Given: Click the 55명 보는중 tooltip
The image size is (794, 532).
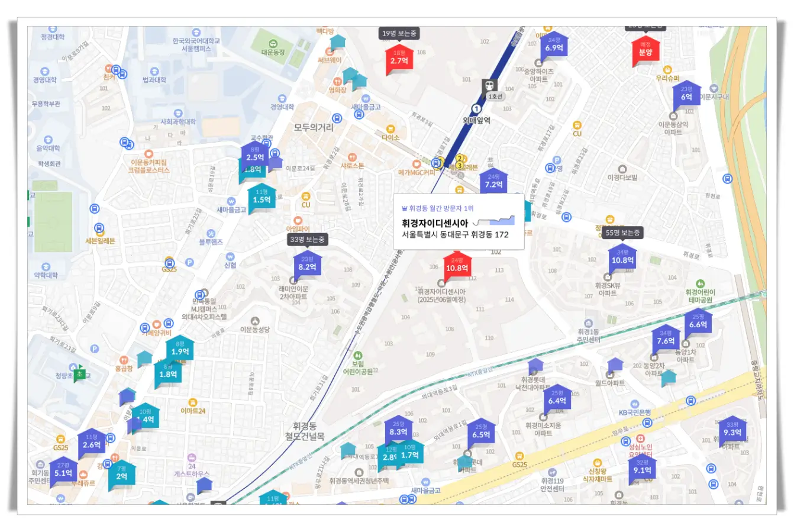Looking at the screenshot, I should (x=622, y=233).
